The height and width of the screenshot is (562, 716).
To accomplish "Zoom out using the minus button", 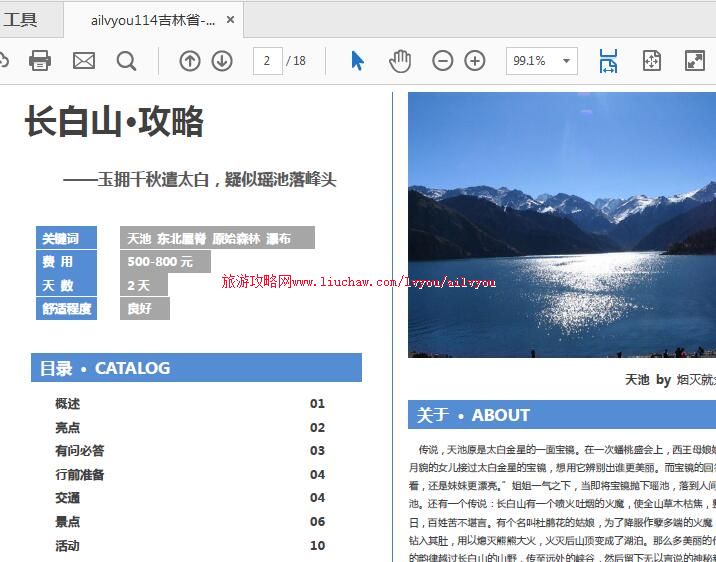I will click(x=443, y=61).
